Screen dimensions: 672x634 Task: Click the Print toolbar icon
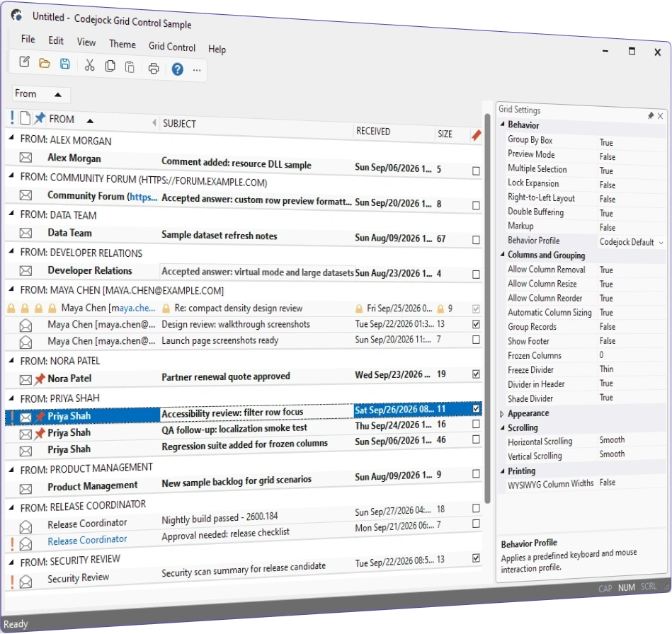[154, 68]
